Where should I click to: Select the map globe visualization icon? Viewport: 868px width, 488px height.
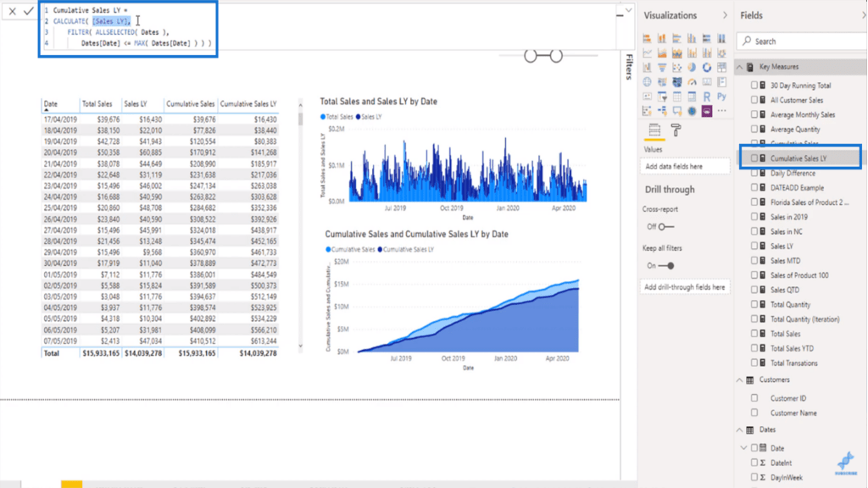point(648,82)
